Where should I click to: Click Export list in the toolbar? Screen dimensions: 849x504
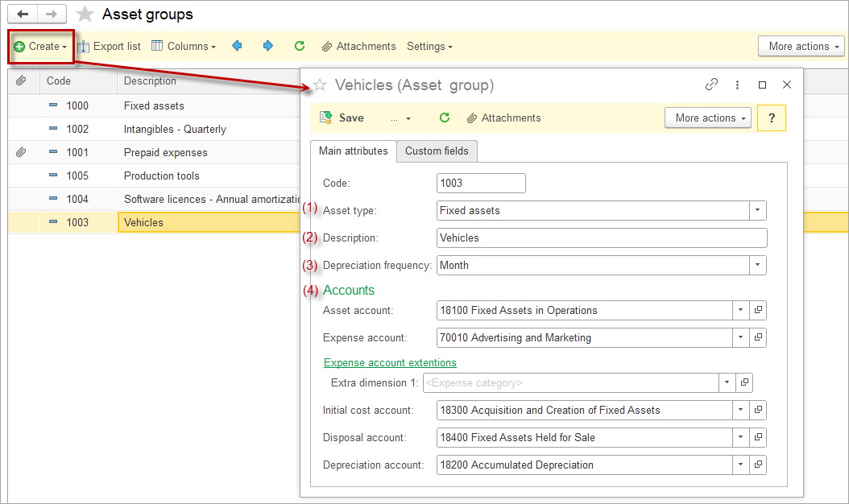(x=109, y=47)
